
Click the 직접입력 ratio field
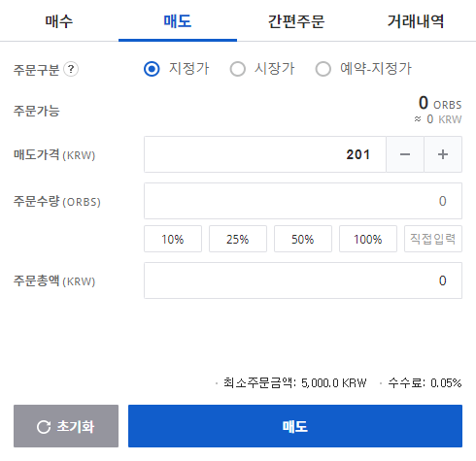point(433,239)
